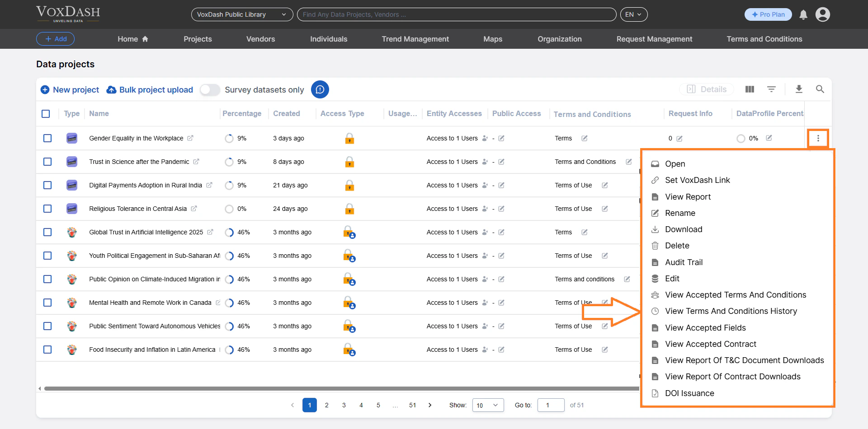Click the download table icon

799,89
